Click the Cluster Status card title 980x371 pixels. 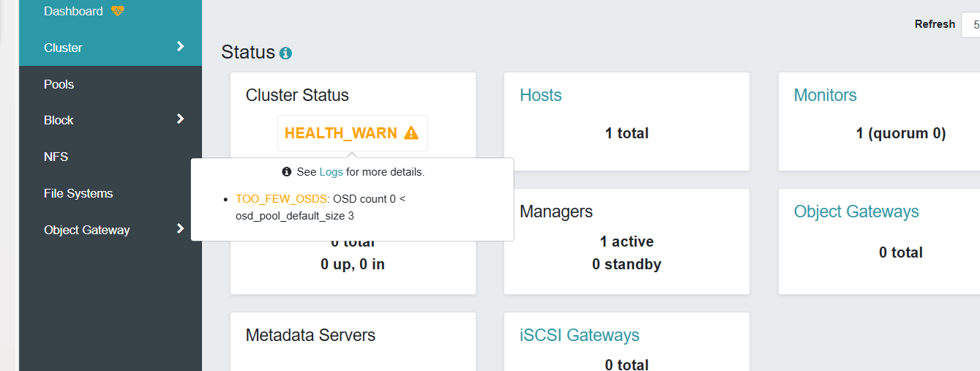tap(297, 95)
